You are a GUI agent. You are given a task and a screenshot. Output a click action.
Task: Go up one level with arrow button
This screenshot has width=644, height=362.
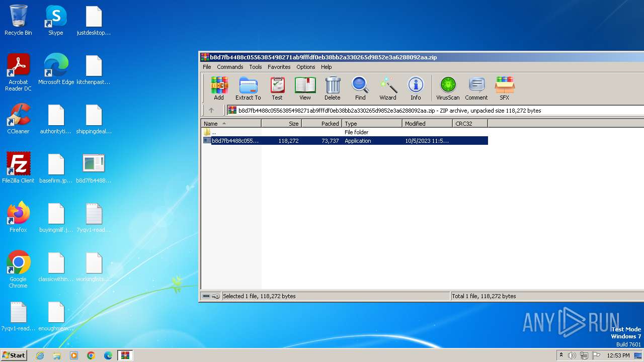211,110
